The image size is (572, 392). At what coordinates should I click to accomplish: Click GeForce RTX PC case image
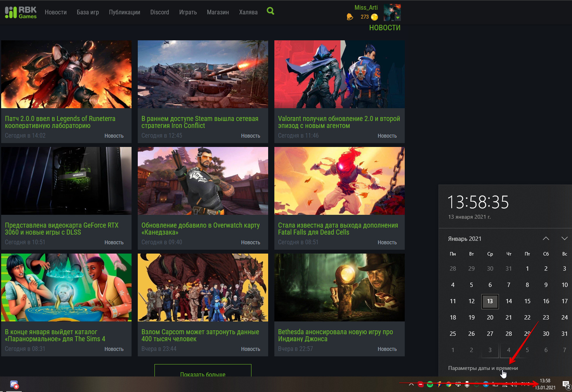(66, 181)
